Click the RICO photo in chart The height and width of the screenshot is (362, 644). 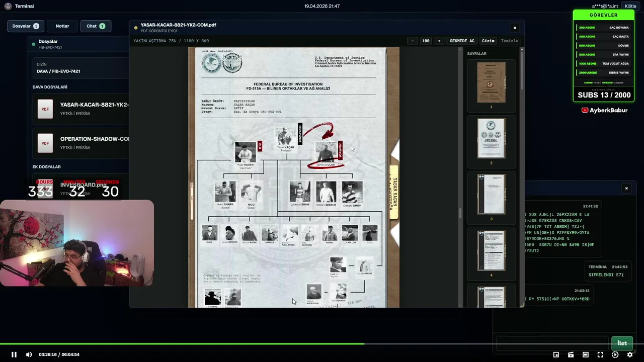(251, 192)
